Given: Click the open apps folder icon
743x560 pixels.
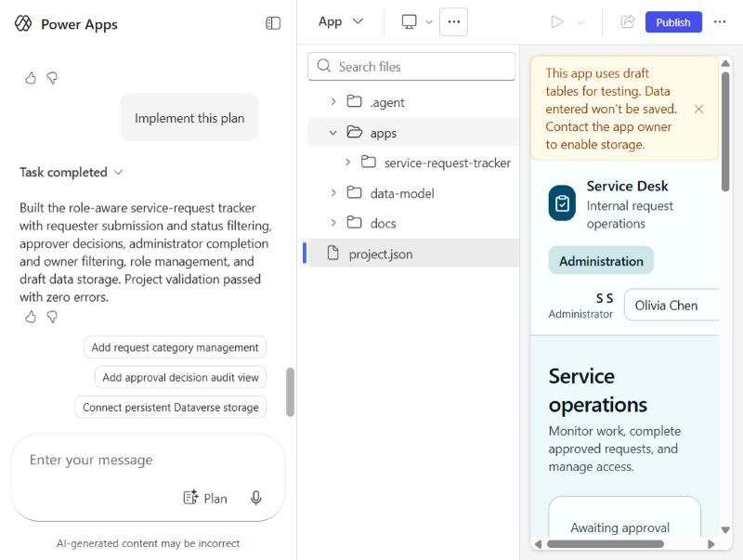Looking at the screenshot, I should [355, 132].
